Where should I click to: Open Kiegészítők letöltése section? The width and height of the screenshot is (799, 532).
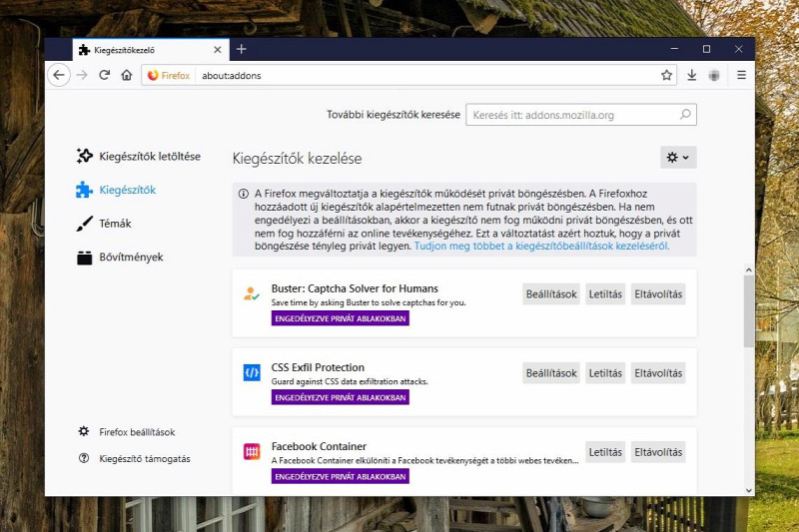click(x=138, y=157)
